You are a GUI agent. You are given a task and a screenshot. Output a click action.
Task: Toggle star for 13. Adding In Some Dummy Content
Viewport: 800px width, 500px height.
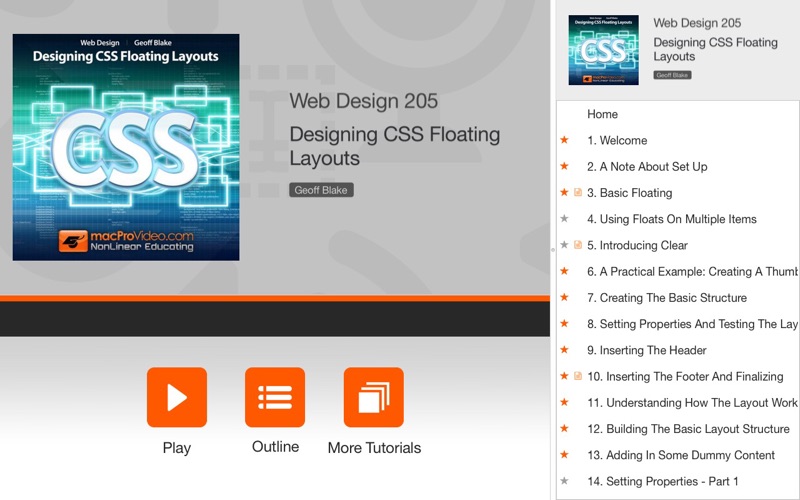pyautogui.click(x=564, y=455)
